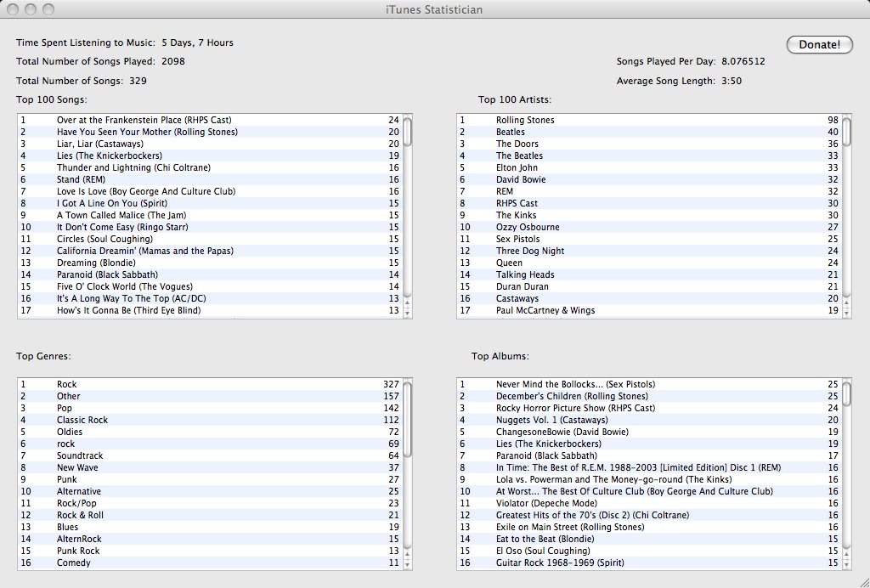Click Top Albums list scroll-up arrow

point(847,554)
